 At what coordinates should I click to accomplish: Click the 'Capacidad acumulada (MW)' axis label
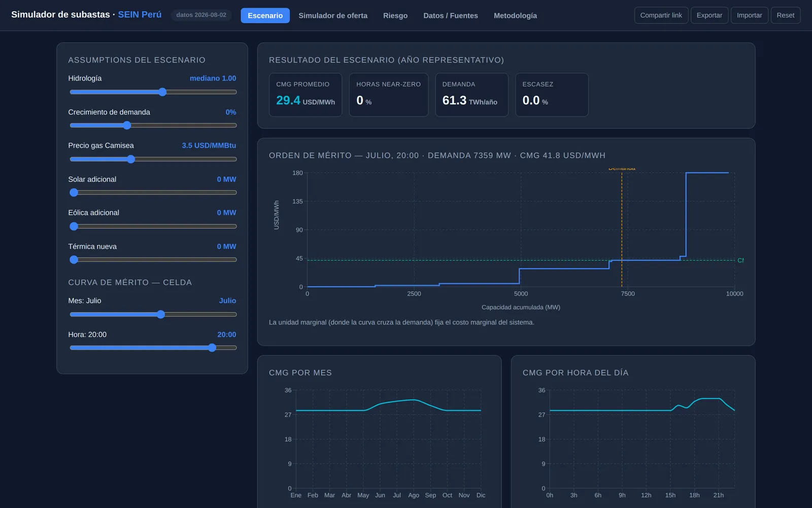(x=521, y=307)
